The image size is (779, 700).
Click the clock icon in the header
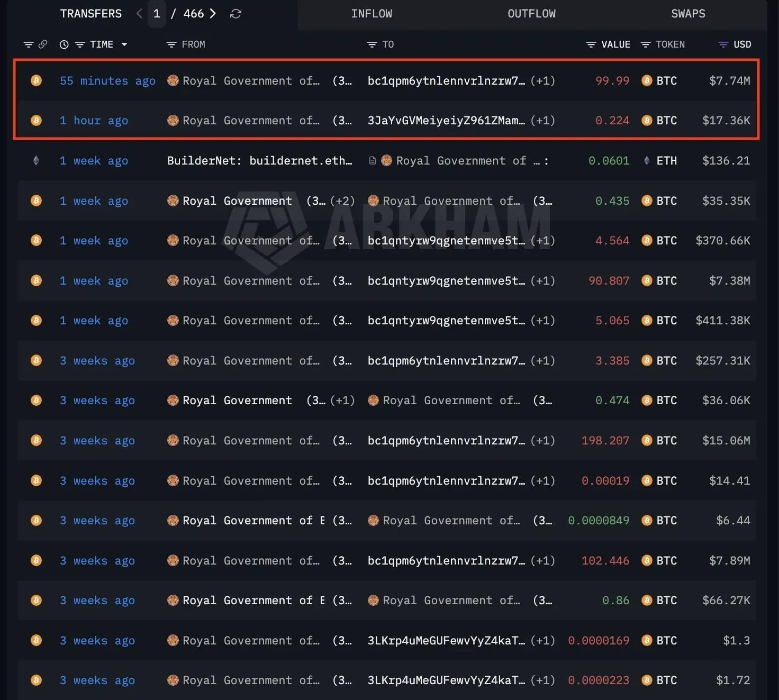click(x=64, y=44)
